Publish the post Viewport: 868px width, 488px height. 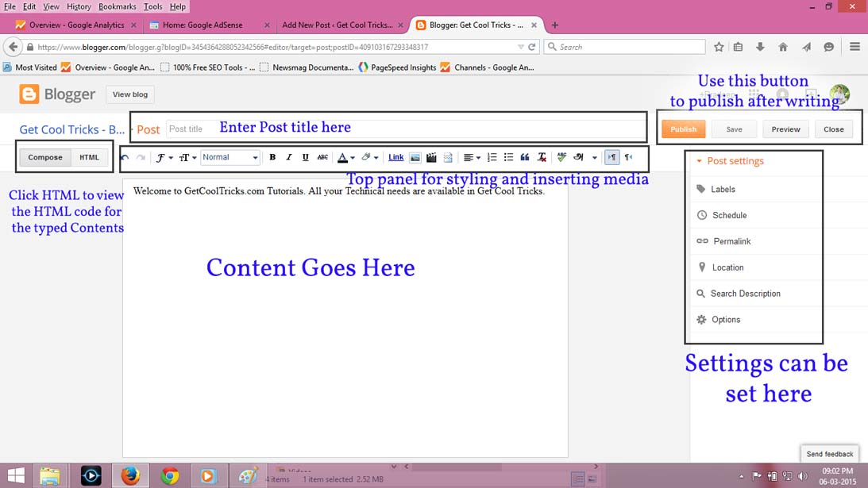684,129
